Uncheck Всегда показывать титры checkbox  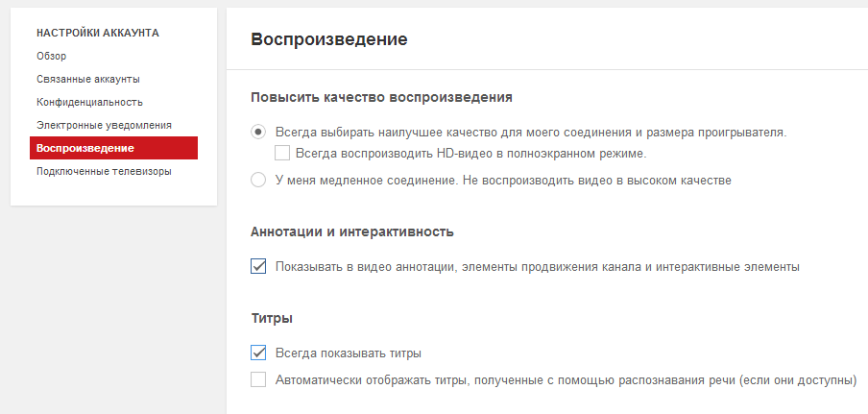pos(258,353)
